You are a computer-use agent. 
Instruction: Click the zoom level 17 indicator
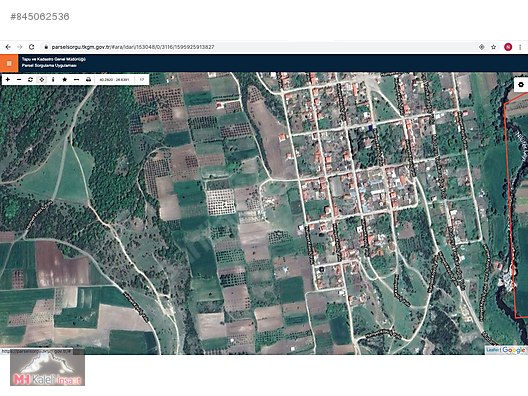142,80
